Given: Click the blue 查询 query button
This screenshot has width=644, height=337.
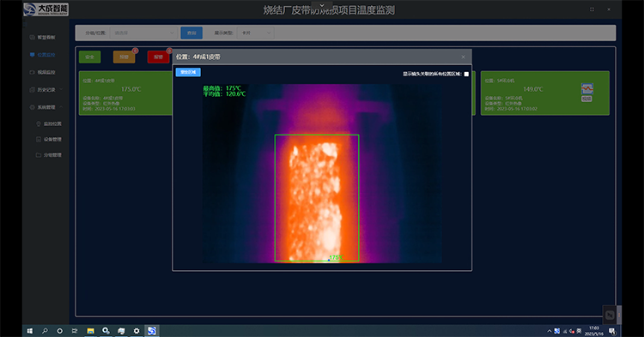Looking at the screenshot, I should coord(191,33).
